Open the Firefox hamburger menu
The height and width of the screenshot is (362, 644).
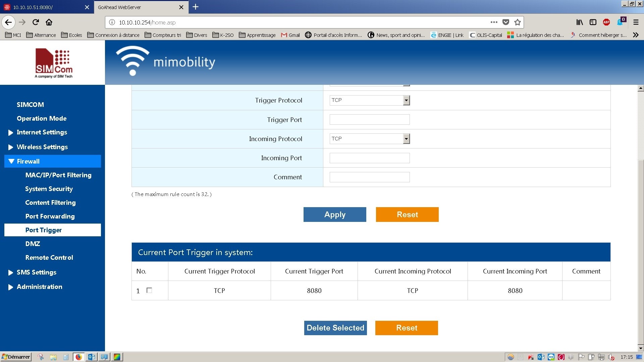(636, 22)
